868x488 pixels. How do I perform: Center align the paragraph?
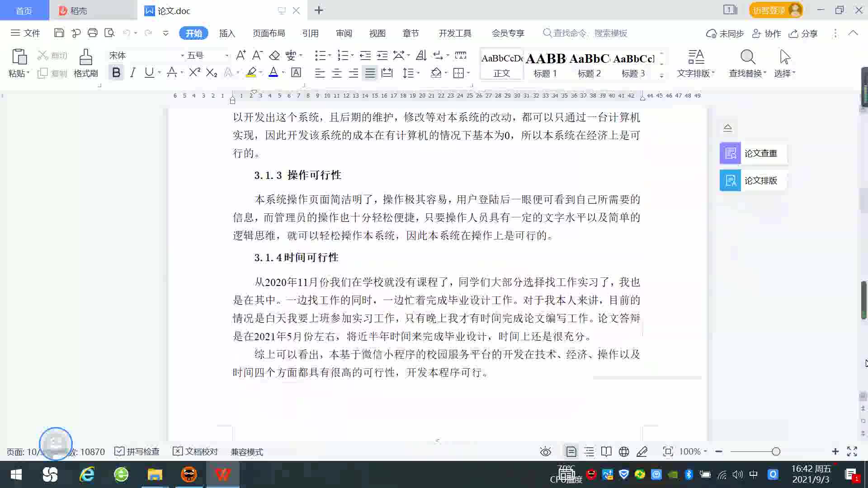tap(337, 73)
